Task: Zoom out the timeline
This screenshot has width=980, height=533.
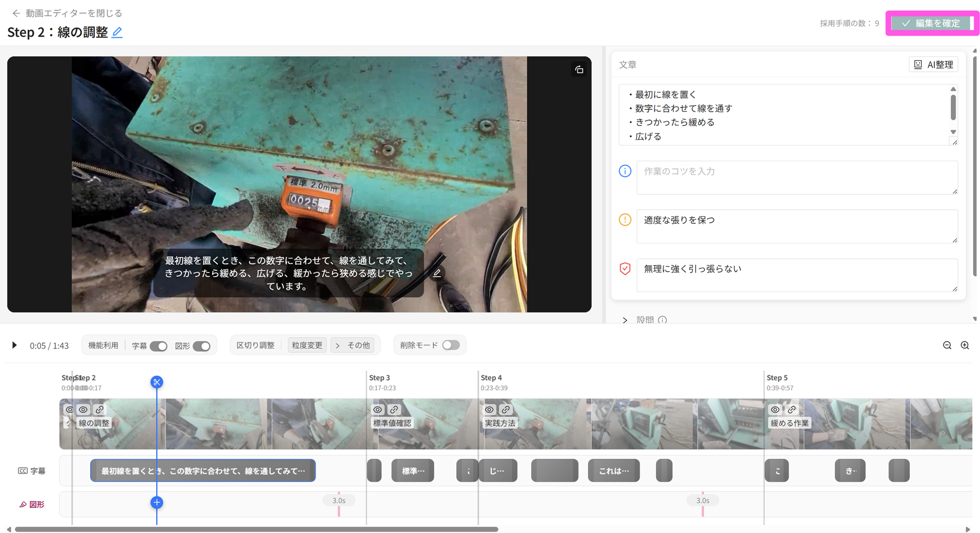Action: click(x=947, y=345)
